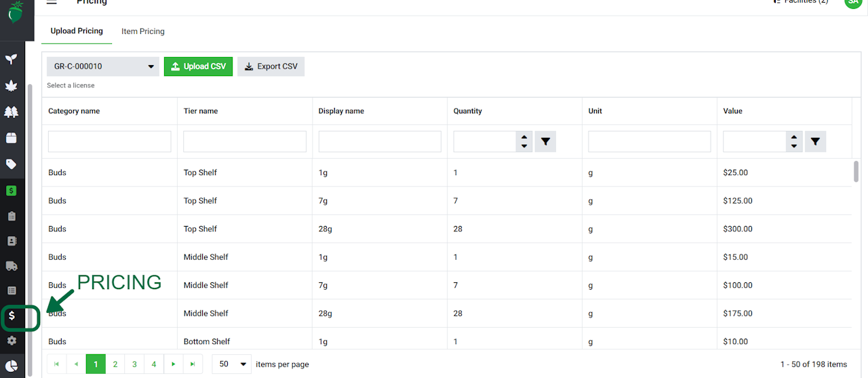This screenshot has height=378, width=868.
Task: Open the settings gear in sidebar
Action: tap(12, 341)
